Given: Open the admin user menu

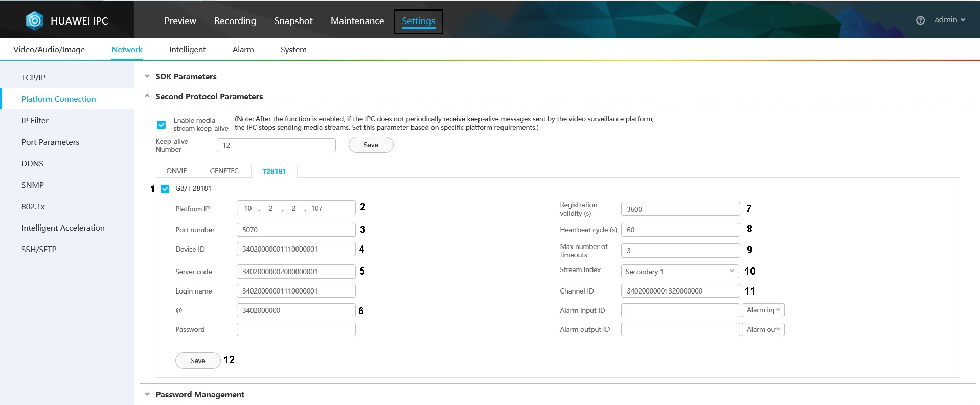Looking at the screenshot, I should [x=950, y=20].
